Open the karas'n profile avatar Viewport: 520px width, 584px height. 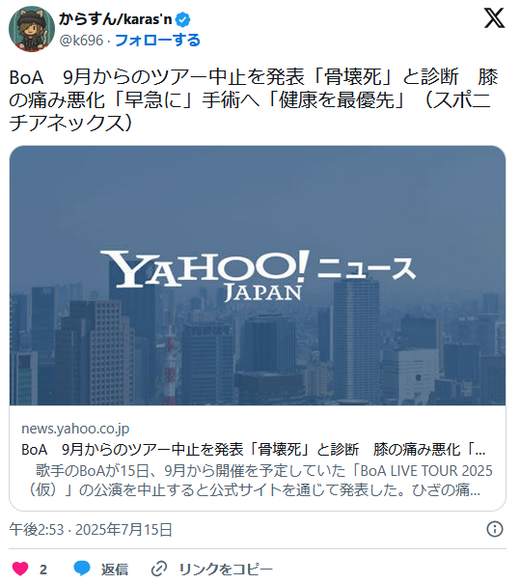click(x=32, y=29)
